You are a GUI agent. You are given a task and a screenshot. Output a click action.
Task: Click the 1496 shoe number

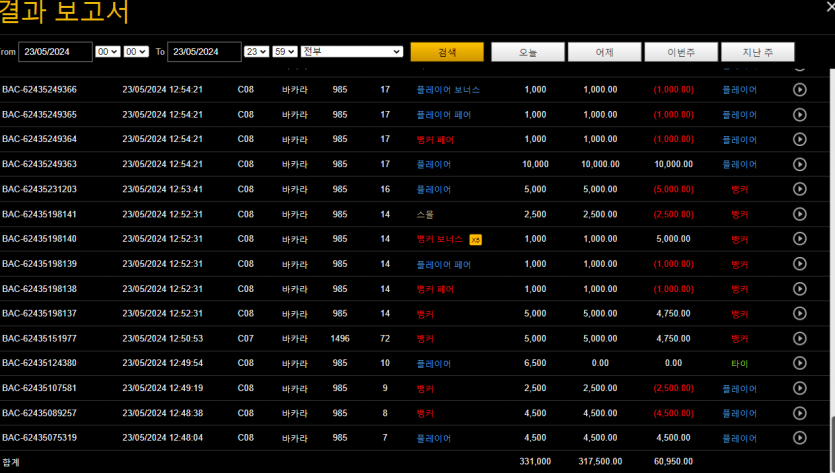tap(340, 338)
